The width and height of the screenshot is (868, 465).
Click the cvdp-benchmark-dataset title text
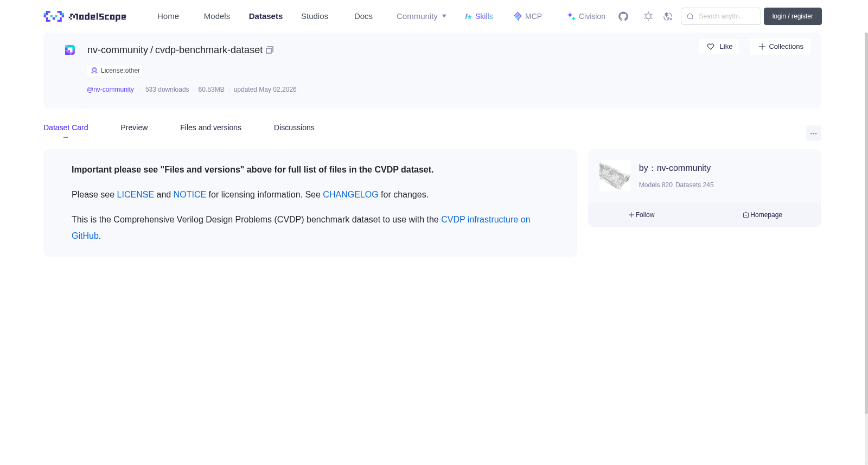(x=209, y=50)
